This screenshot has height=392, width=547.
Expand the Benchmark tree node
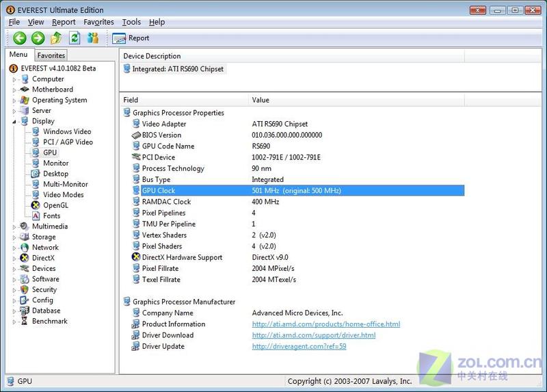tap(14, 322)
